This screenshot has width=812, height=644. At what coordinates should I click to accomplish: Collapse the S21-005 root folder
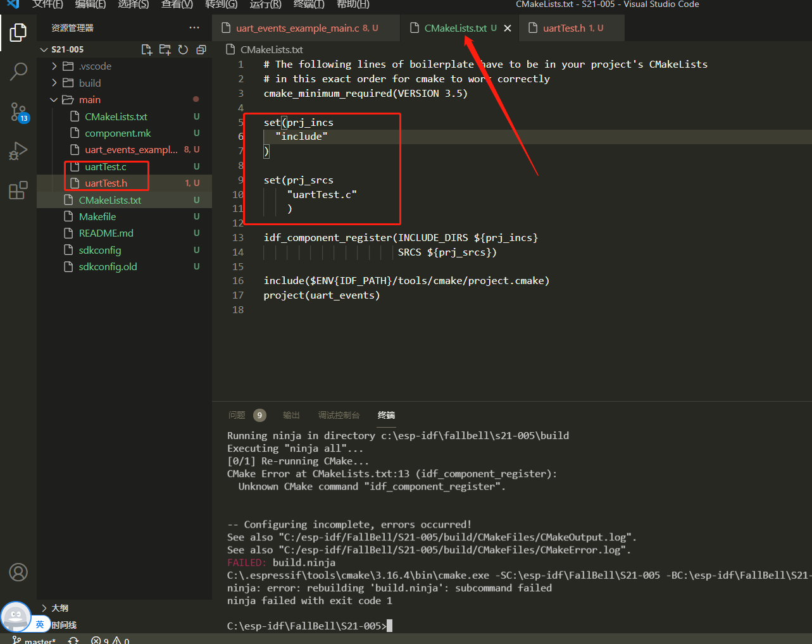pyautogui.click(x=44, y=49)
